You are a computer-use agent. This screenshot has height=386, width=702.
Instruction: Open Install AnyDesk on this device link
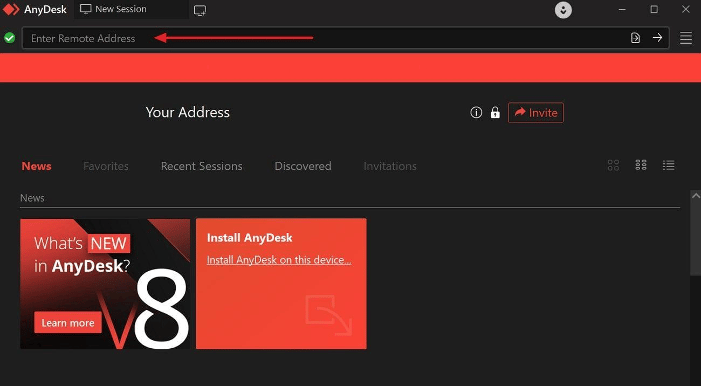(x=279, y=260)
